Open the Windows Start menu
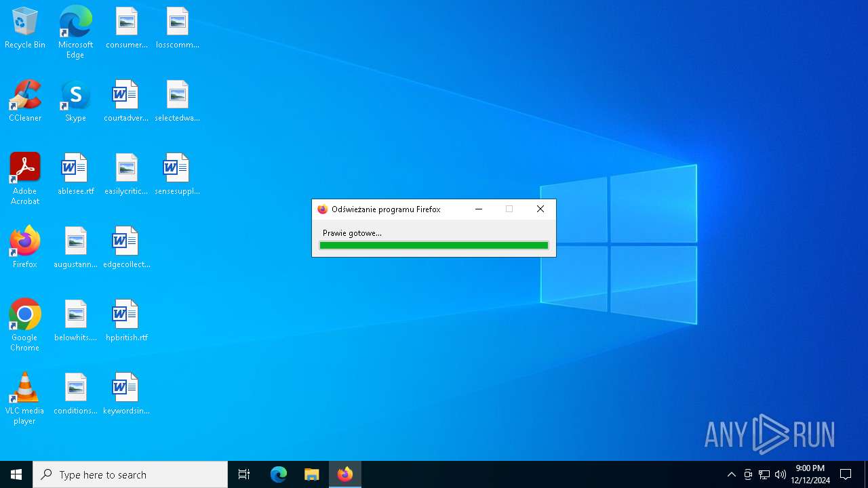The height and width of the screenshot is (488, 868). (16, 474)
